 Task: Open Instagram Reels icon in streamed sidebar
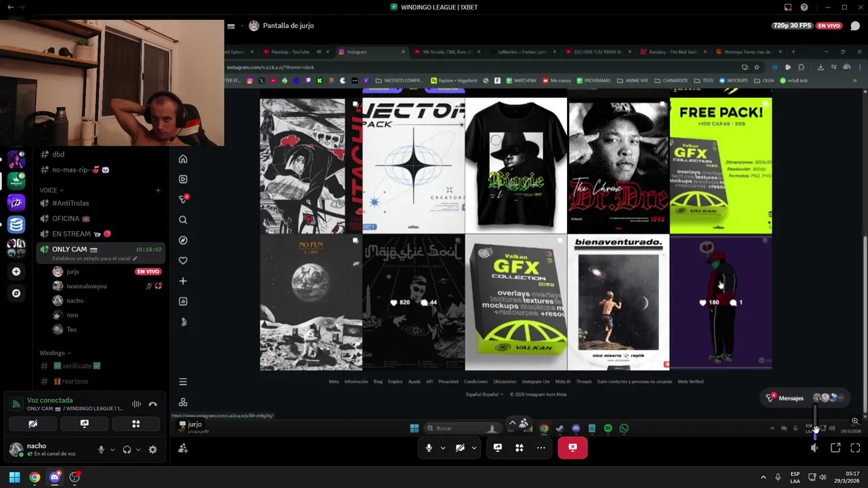[182, 180]
